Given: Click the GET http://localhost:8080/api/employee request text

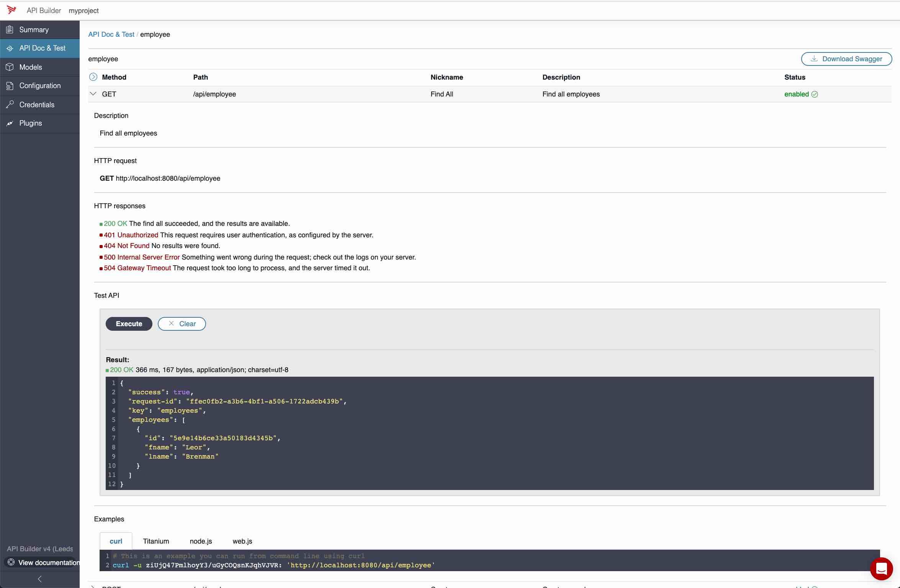Looking at the screenshot, I should click(160, 178).
